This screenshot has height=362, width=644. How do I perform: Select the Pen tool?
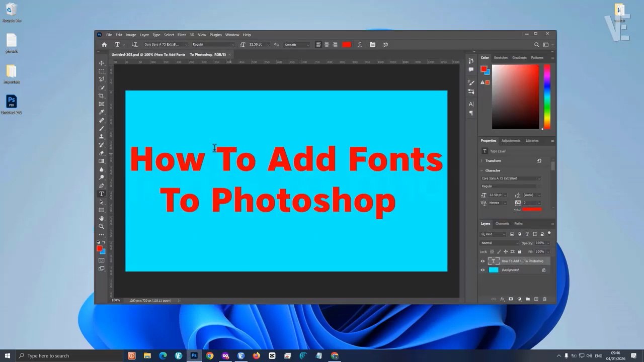coord(102,186)
